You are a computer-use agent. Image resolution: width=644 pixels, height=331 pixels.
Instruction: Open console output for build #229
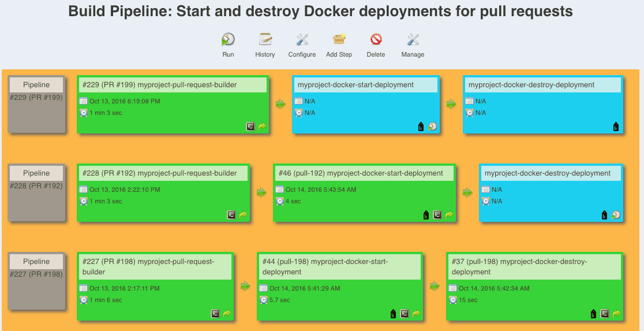250,127
